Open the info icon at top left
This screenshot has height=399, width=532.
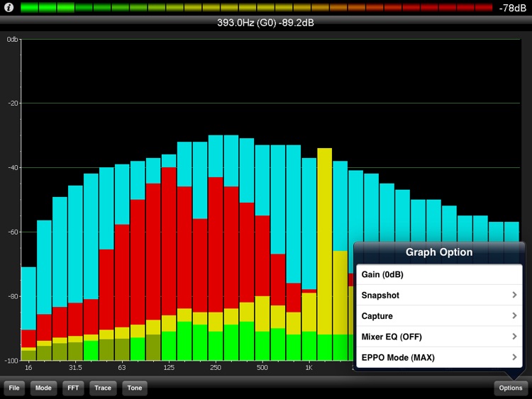pyautogui.click(x=9, y=7)
